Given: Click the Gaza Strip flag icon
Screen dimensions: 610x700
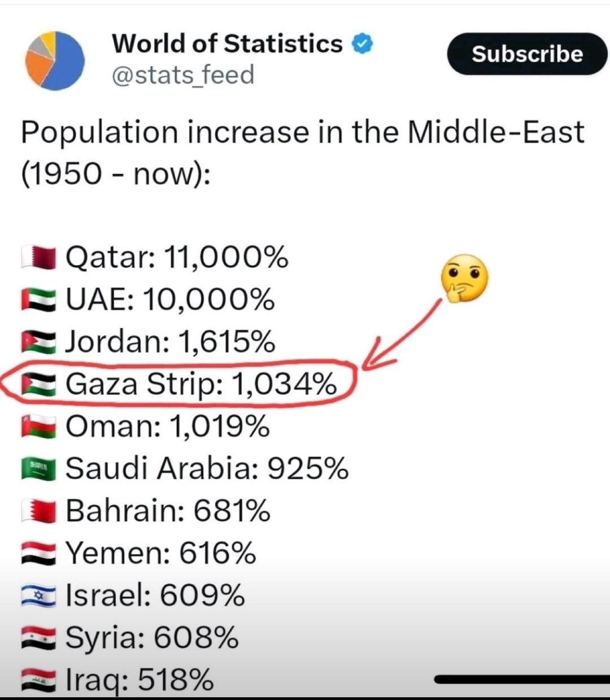Looking at the screenshot, I should pos(38,384).
